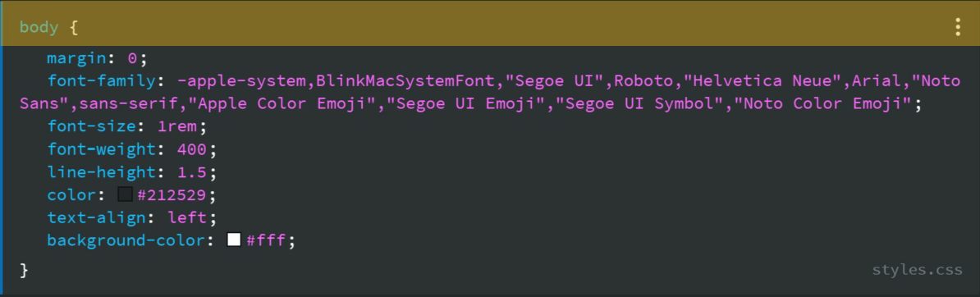Click the #212529 color swatch
Image resolution: width=980 pixels, height=297 pixels.
pyautogui.click(x=125, y=194)
